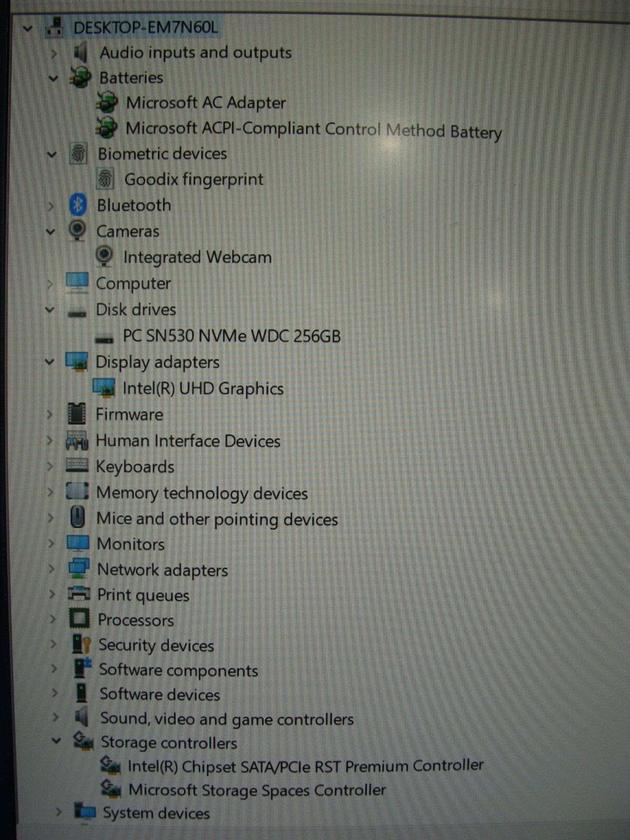Select the 'Goodix fingerprint' entry
This screenshot has width=630, height=840.
tap(194, 180)
